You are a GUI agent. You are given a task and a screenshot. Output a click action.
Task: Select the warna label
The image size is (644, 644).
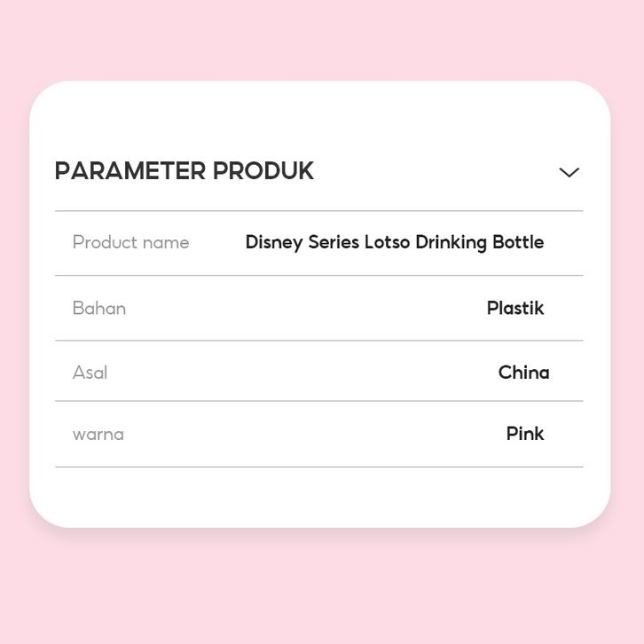tap(98, 435)
